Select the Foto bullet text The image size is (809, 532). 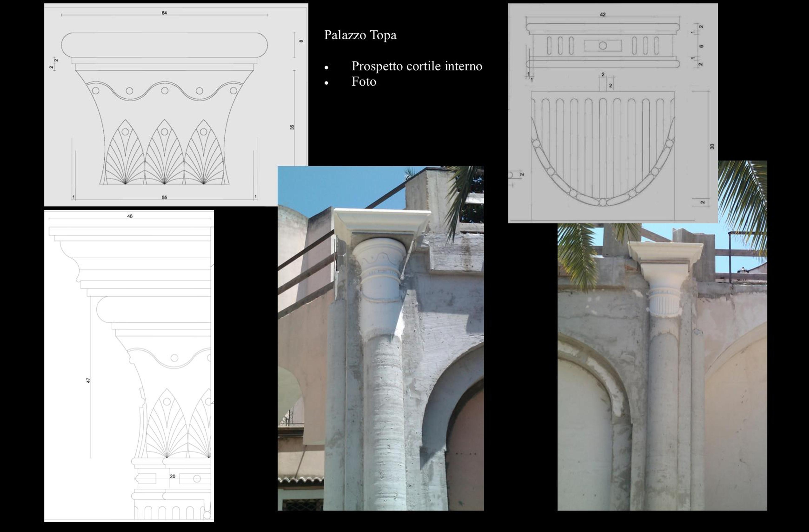click(x=364, y=82)
